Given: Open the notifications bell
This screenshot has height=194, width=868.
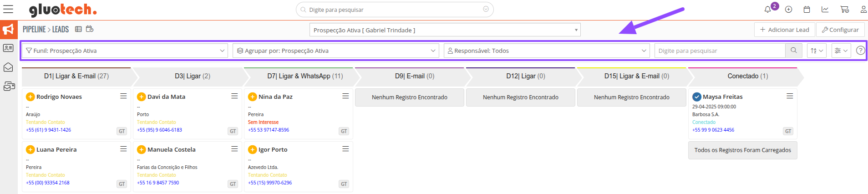Looking at the screenshot, I should (x=768, y=10).
